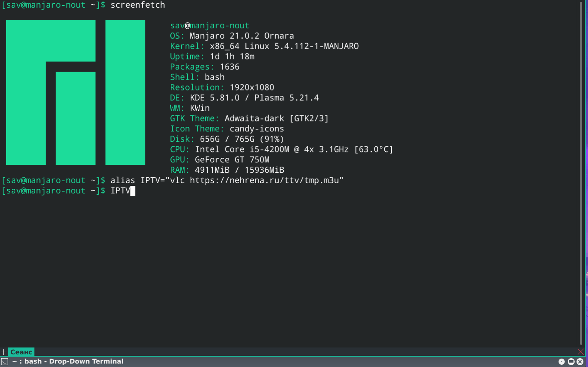Click the '~ : bash - Drop-Down Terminal' title
Screen dimensions: 588x367
68,362
